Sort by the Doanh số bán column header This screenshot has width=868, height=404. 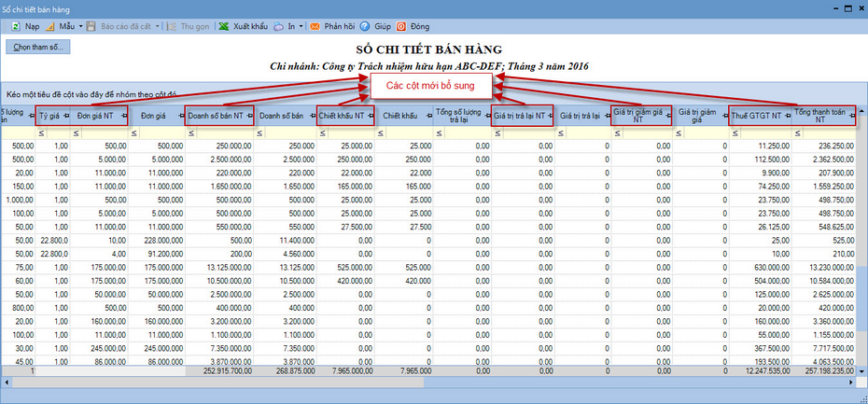tap(281, 115)
